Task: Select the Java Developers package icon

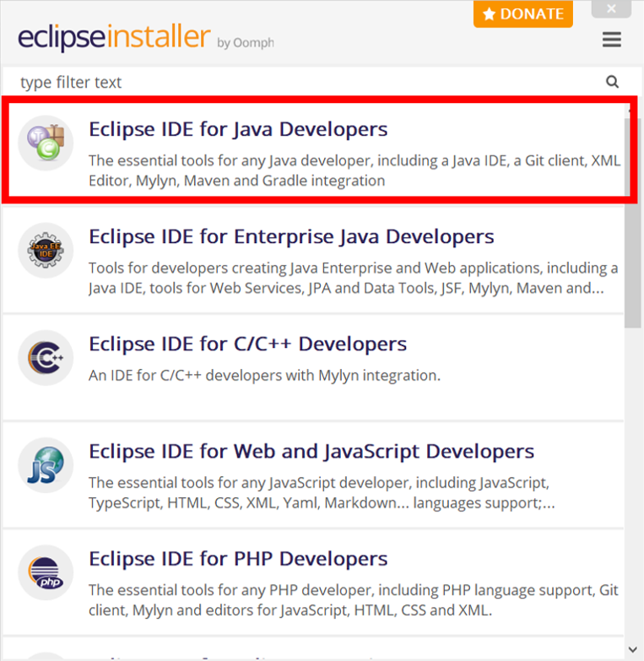Action: (46, 143)
